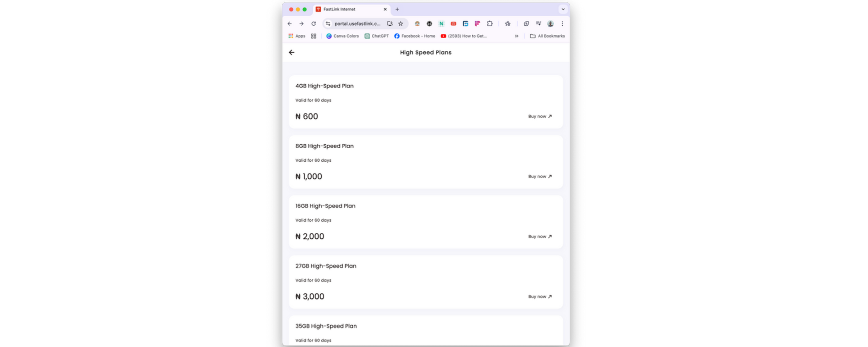View site information icon in address bar
The height and width of the screenshot is (347, 868).
click(328, 24)
